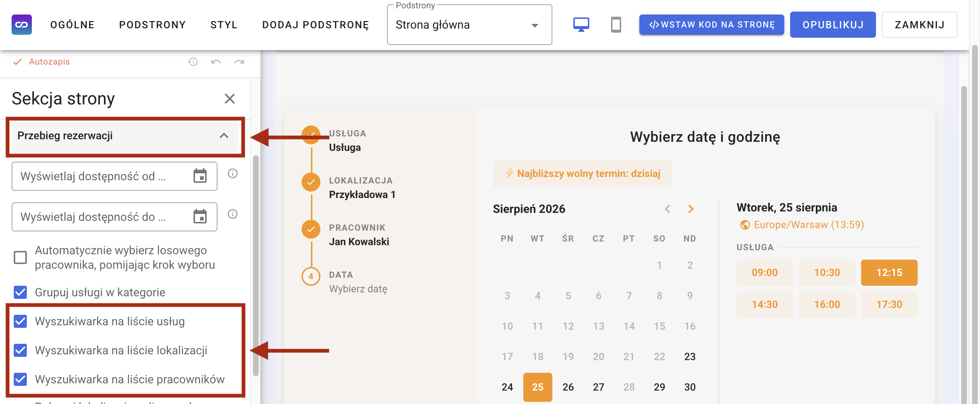Viewport: 980px width, 404px height.
Task: Select the 14:30 time slot
Action: (x=764, y=304)
